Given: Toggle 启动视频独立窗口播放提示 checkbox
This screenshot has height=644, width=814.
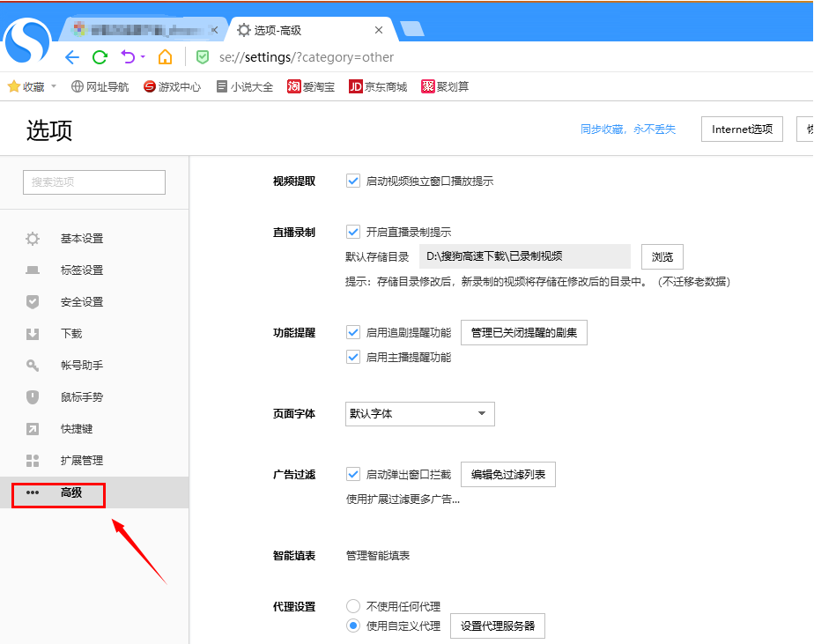Looking at the screenshot, I should 353,181.
